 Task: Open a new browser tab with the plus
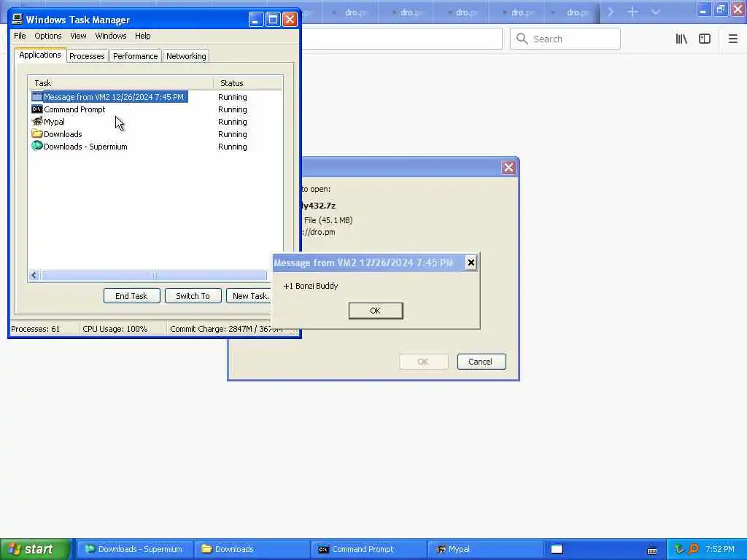pos(632,12)
